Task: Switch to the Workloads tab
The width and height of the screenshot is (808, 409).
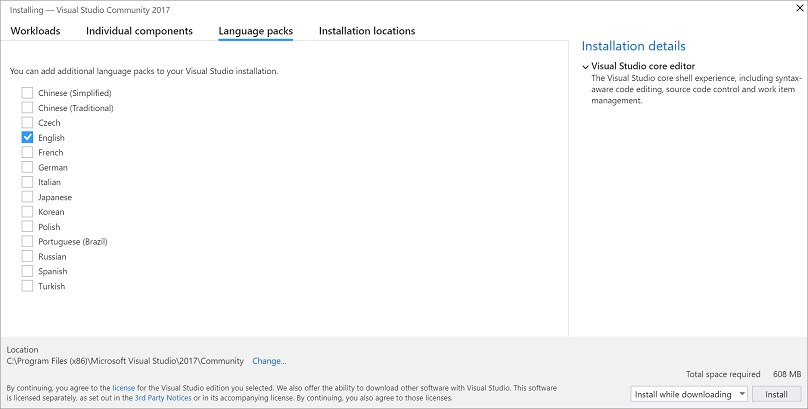Action: click(x=35, y=31)
